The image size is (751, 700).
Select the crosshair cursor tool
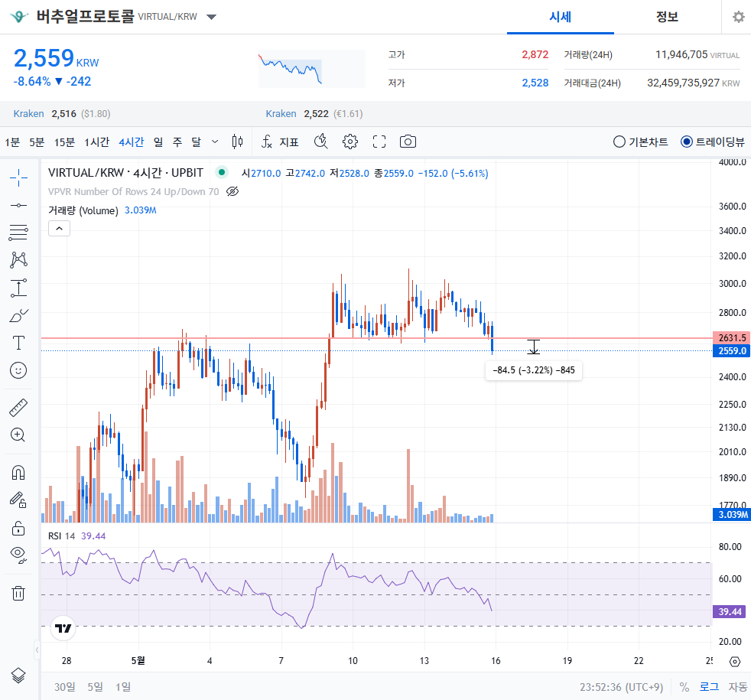(x=18, y=177)
